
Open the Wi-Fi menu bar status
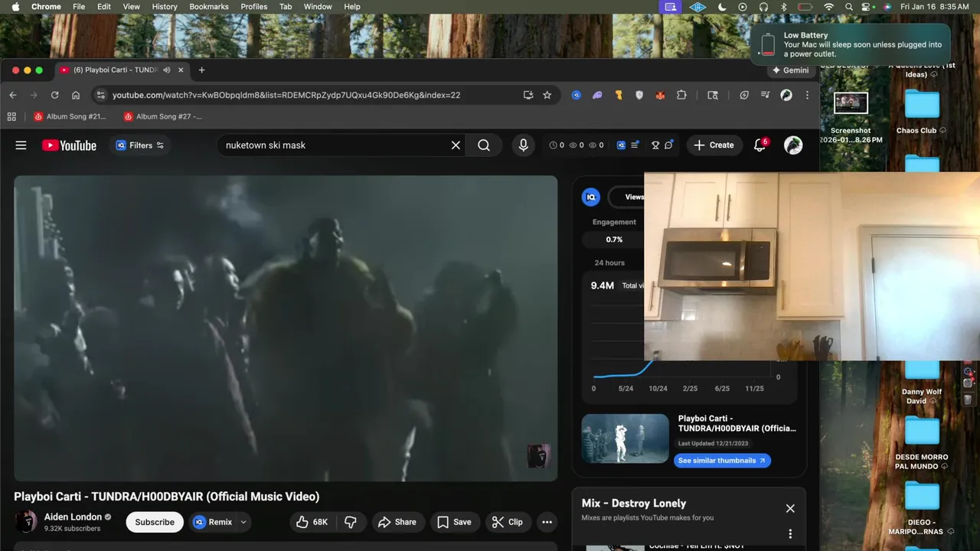pyautogui.click(x=828, y=7)
